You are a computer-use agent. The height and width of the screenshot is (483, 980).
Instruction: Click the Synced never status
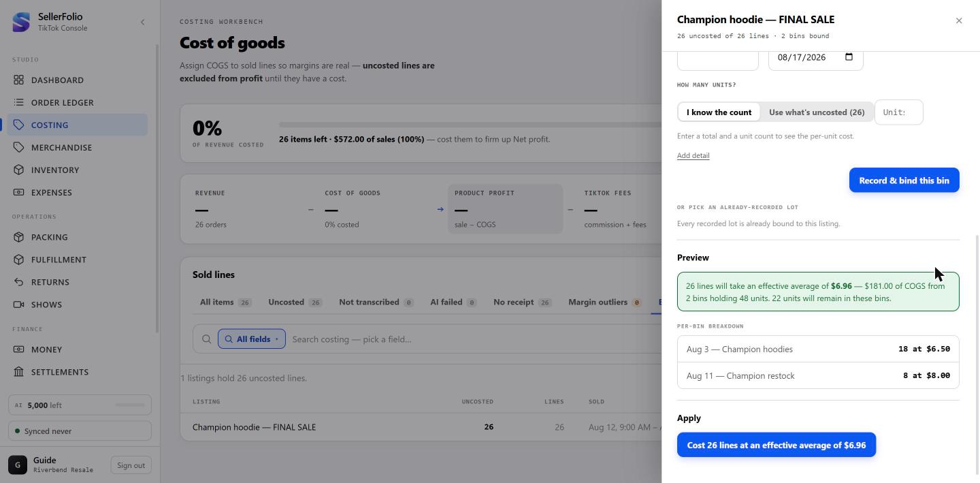click(80, 431)
